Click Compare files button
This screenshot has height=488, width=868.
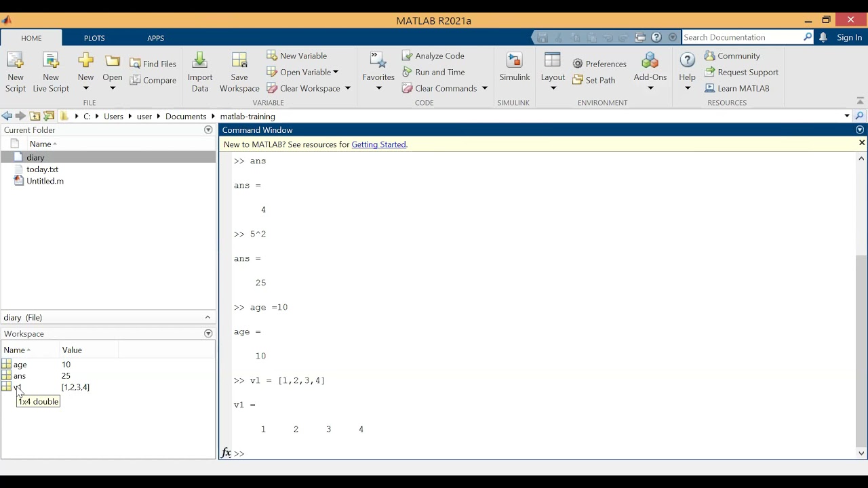coord(153,80)
